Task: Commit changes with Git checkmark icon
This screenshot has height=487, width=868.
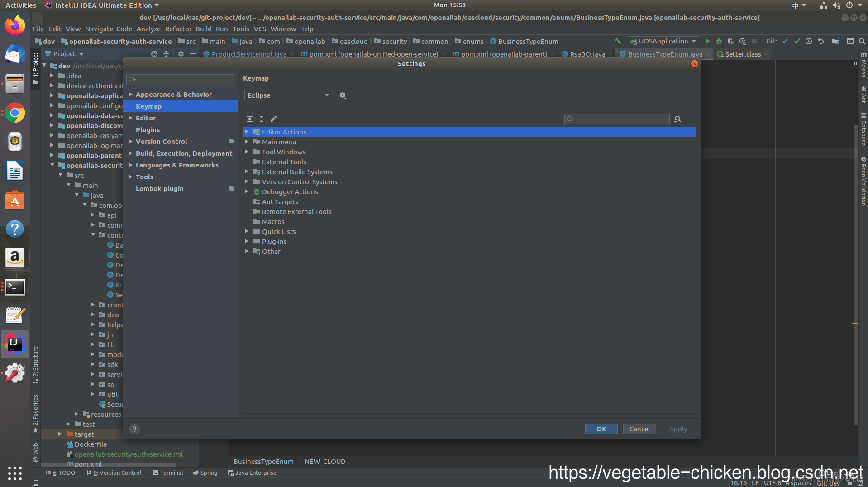Action: [797, 41]
